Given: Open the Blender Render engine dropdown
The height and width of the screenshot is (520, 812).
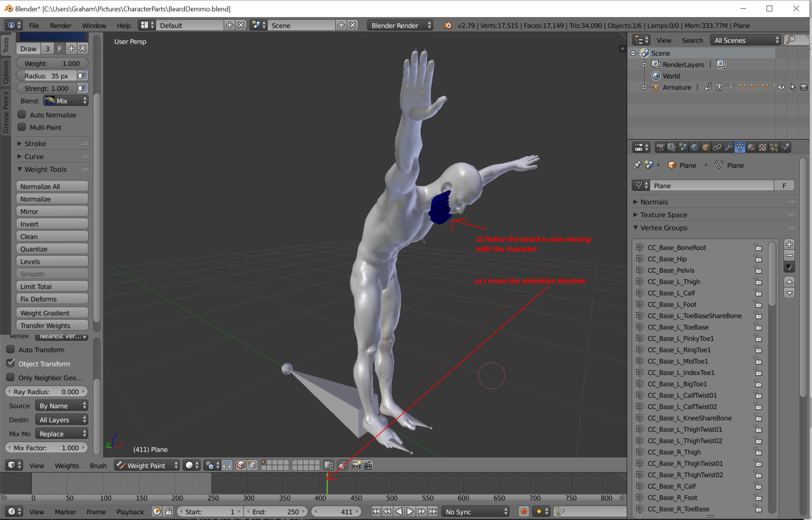Looking at the screenshot, I should 400,25.
